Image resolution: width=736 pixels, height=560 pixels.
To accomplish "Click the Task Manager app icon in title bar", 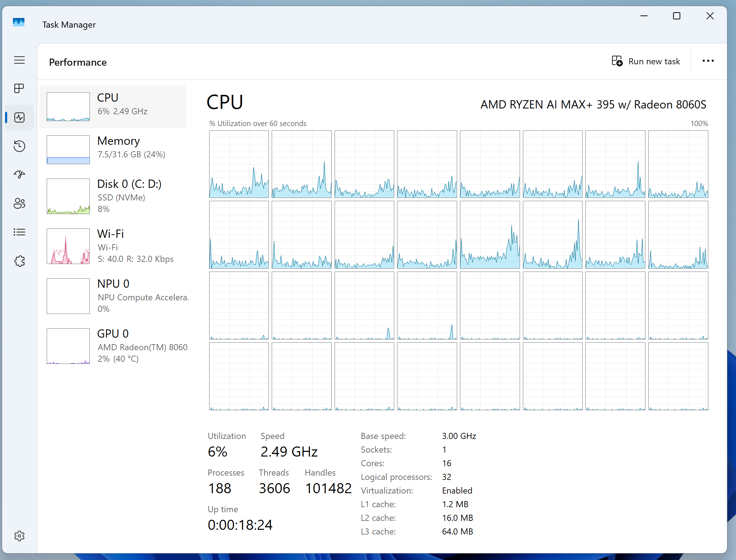I will (19, 23).
